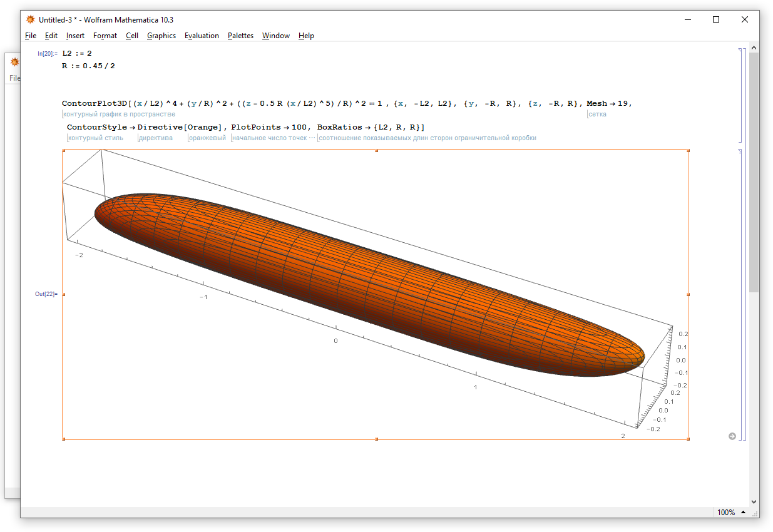Click the background window's Mathematica icon
Viewport: 773px width, 532px height.
coord(14,62)
